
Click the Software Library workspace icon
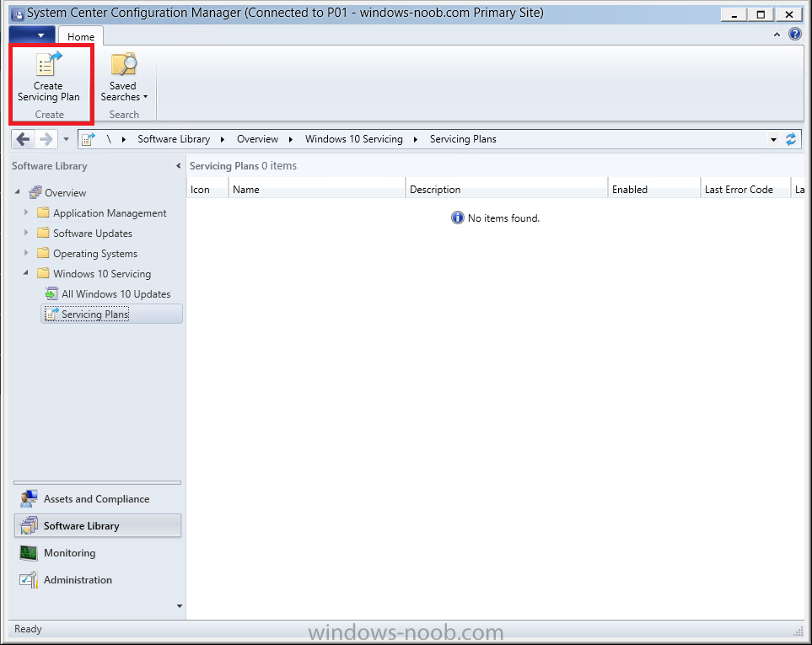(x=29, y=525)
